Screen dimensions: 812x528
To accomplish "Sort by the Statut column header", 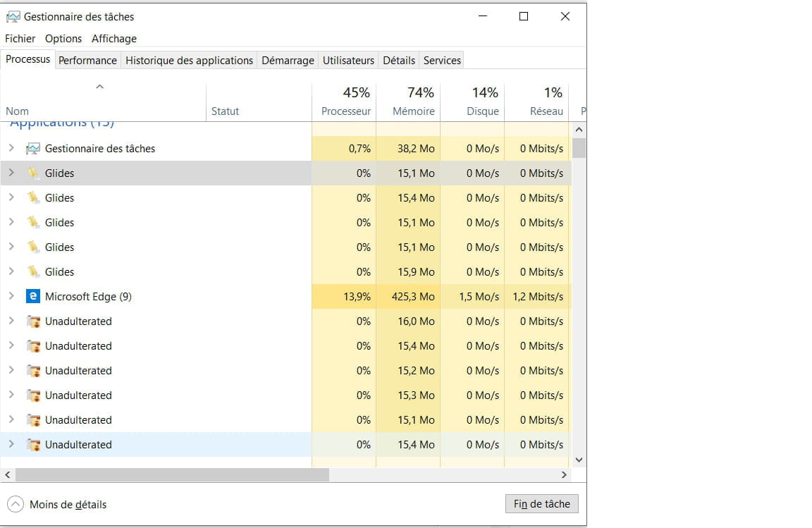I will (x=259, y=103).
